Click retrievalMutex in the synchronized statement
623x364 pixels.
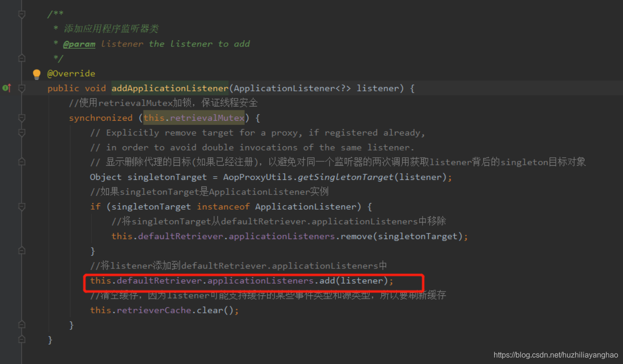point(207,118)
